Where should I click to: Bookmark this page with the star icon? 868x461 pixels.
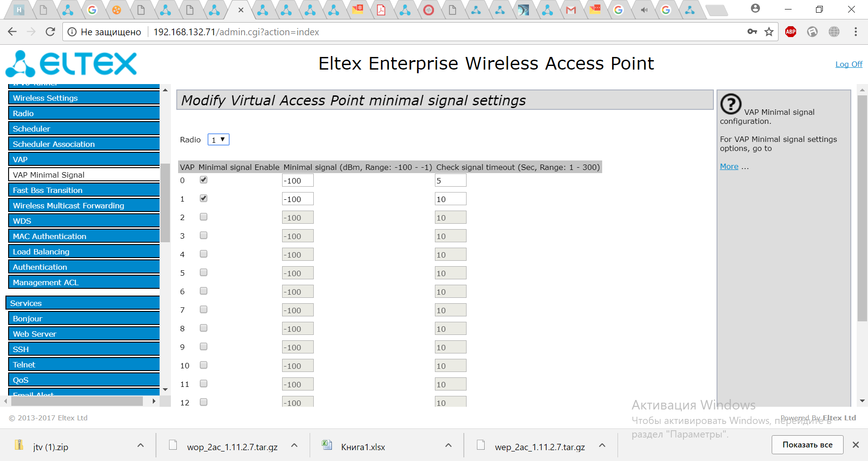(769, 32)
